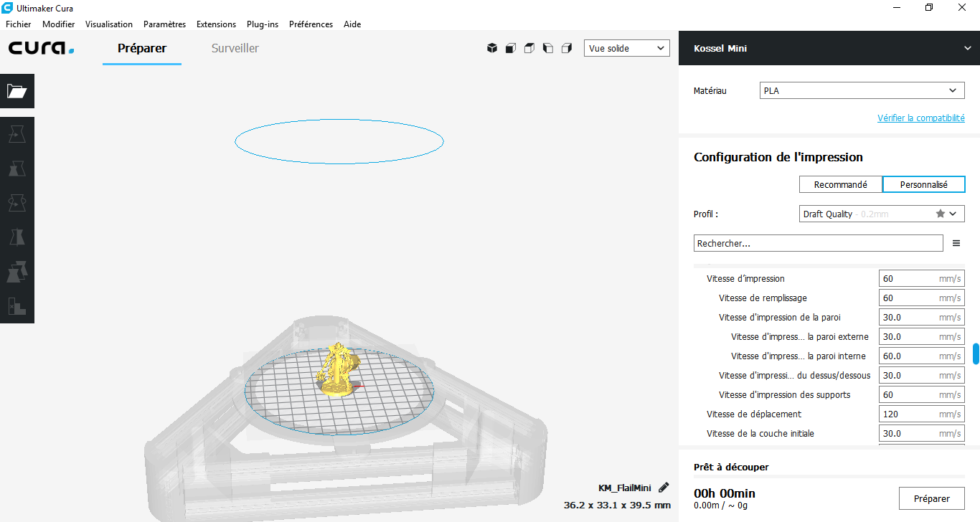The image size is (980, 522).
Task: Open the Draft Quality profile dropdown
Action: point(882,214)
